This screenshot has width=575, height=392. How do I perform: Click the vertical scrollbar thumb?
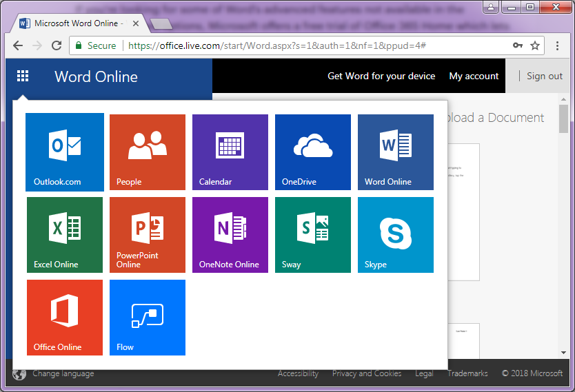pyautogui.click(x=564, y=118)
